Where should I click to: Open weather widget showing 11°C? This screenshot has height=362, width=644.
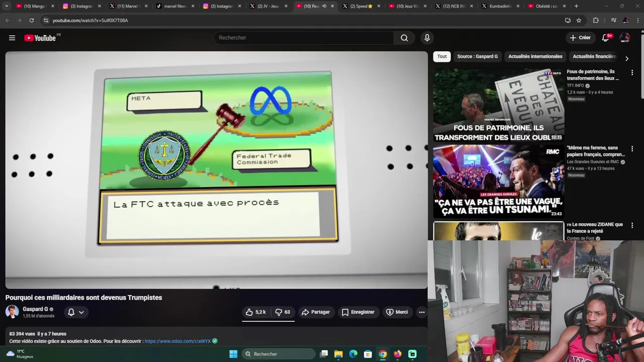[x=20, y=354]
